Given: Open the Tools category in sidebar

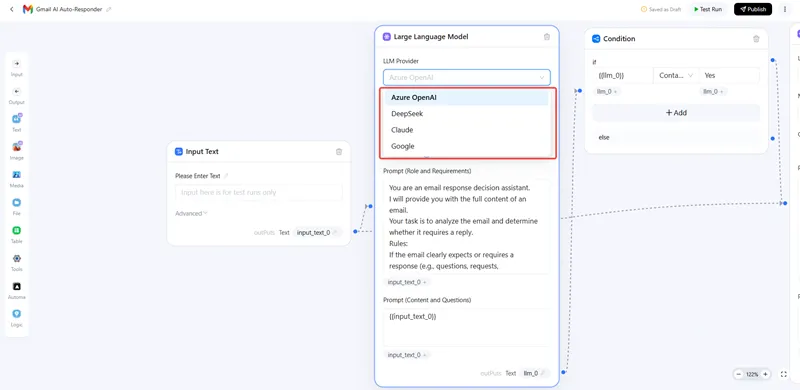Looking at the screenshot, I should pos(17,262).
